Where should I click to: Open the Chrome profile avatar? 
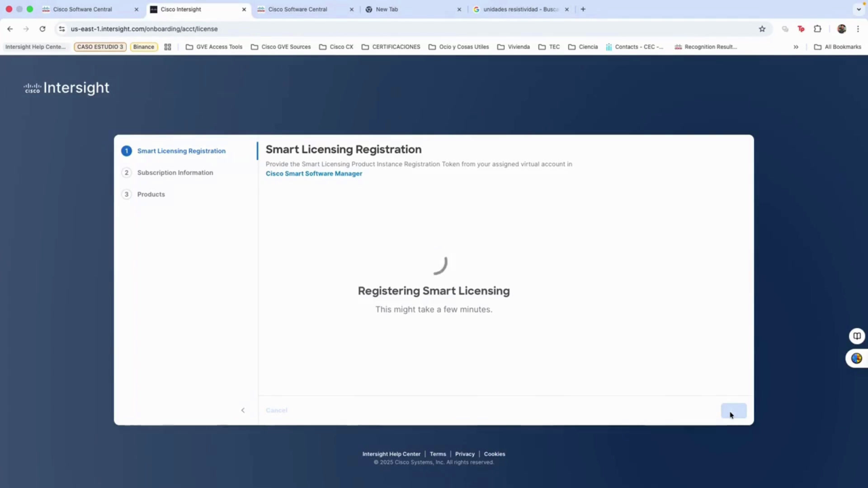point(841,29)
